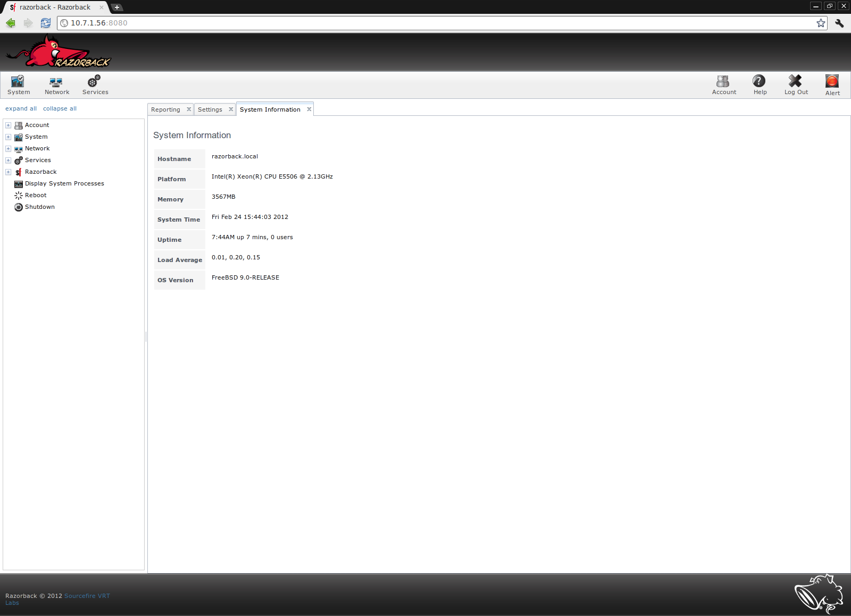
Task: Click the browser refresh icon
Action: [x=45, y=23]
